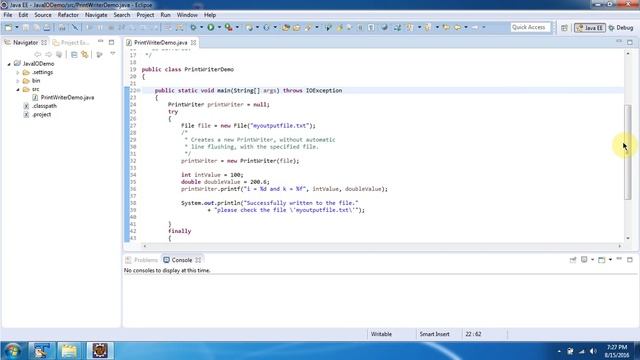The image size is (640, 360).
Task: Select the .classpath file
Action: tap(44, 106)
